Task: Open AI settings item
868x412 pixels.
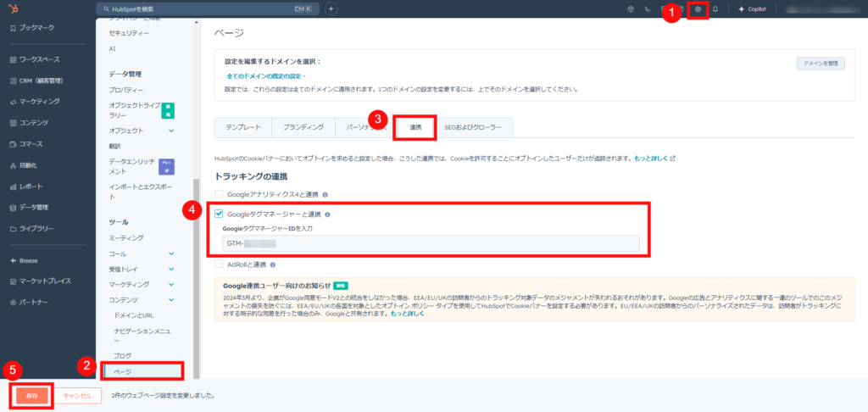Action: click(113, 48)
